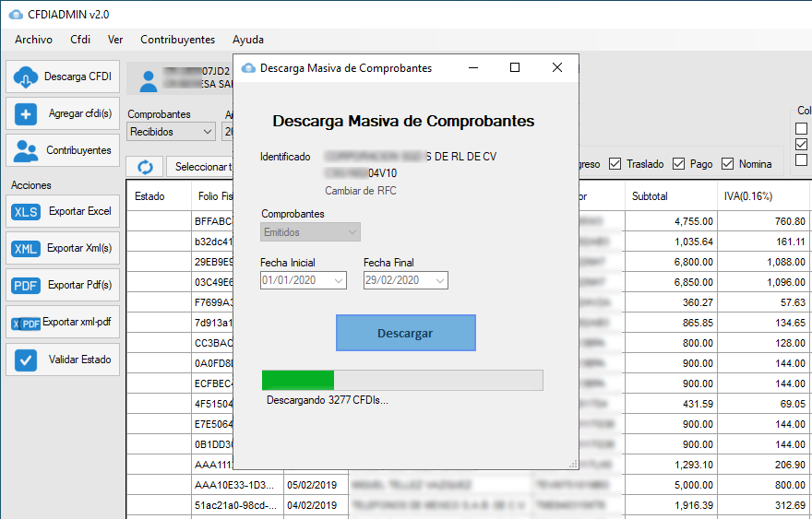Viewport: 812px width, 519px height.
Task: Toggle the Pago checkbox
Action: [679, 164]
